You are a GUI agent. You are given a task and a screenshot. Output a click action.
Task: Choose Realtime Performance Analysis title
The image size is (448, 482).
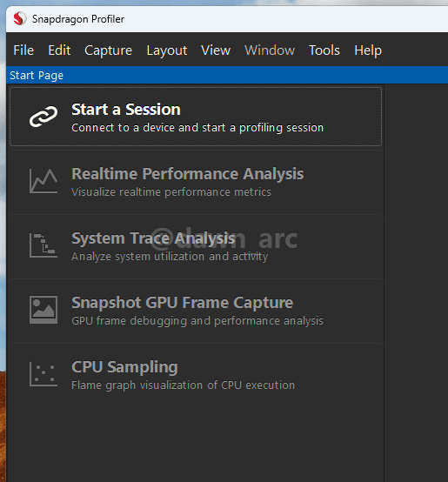187,174
